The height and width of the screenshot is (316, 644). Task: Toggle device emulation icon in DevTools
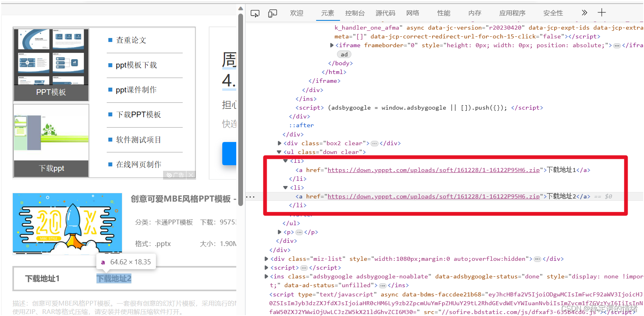[272, 14]
